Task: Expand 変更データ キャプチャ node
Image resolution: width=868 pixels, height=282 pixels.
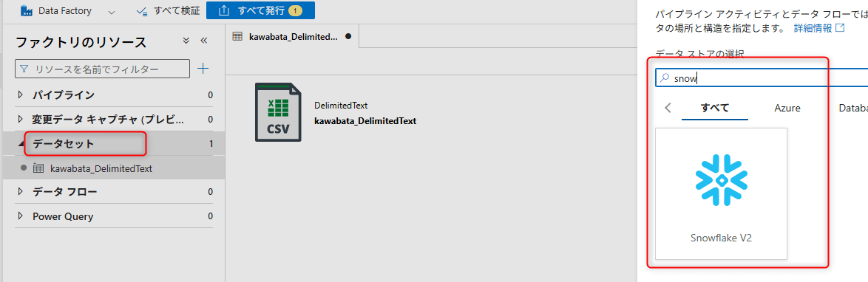Action: click(x=21, y=119)
